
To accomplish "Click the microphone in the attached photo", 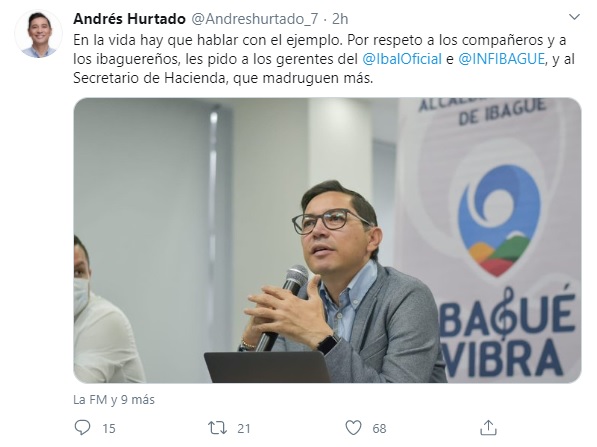I will pyautogui.click(x=284, y=307).
